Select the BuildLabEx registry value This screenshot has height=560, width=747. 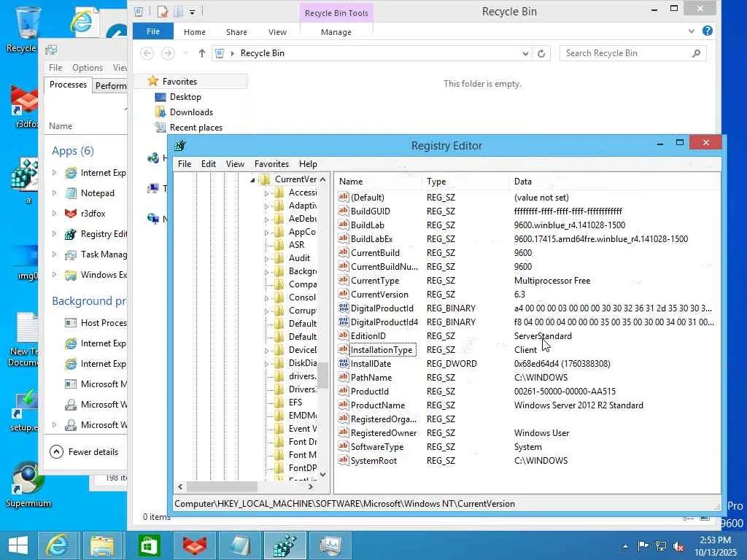371,239
